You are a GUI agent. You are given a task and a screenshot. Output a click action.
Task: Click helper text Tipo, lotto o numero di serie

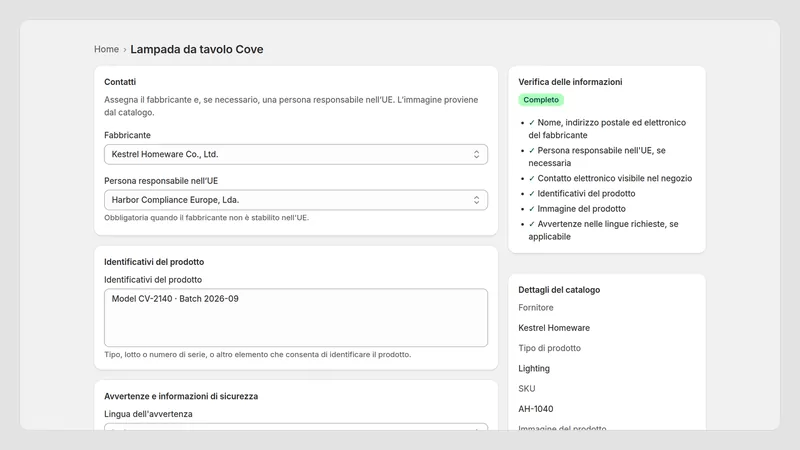tap(257, 355)
